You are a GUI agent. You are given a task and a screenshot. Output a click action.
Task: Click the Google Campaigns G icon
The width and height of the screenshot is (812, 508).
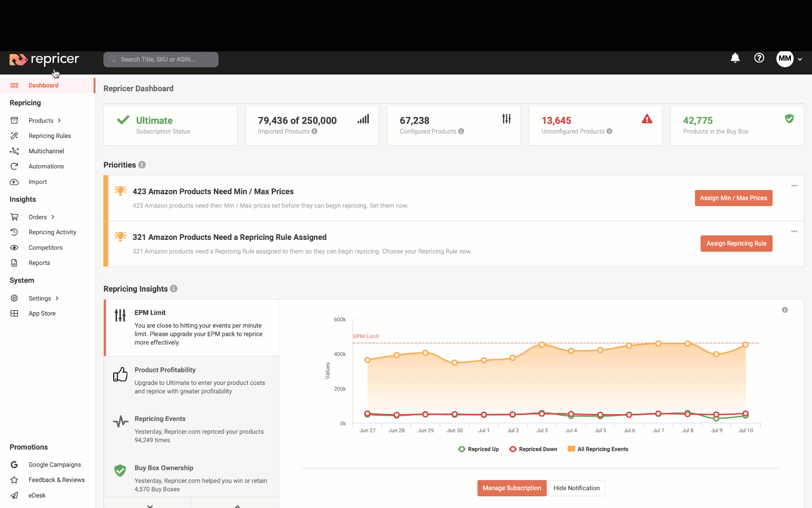[14, 465]
